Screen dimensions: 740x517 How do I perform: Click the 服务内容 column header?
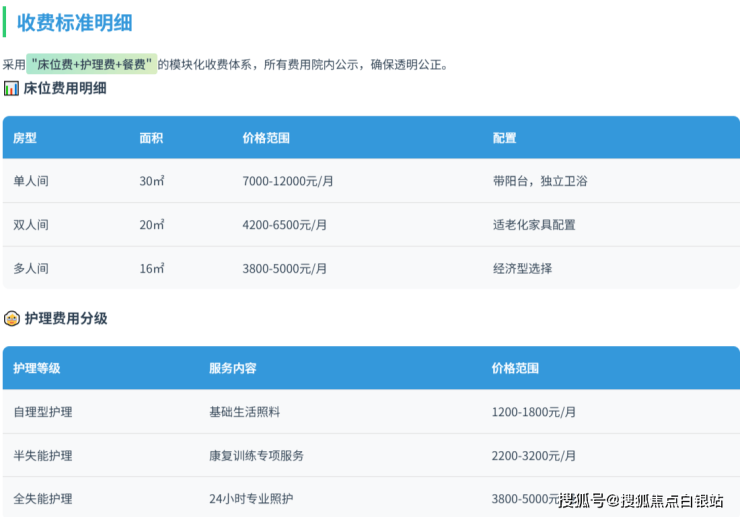point(233,368)
